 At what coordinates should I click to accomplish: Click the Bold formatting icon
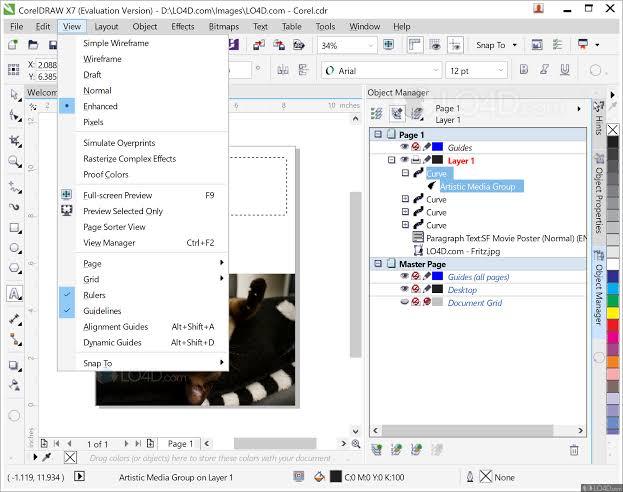click(524, 70)
